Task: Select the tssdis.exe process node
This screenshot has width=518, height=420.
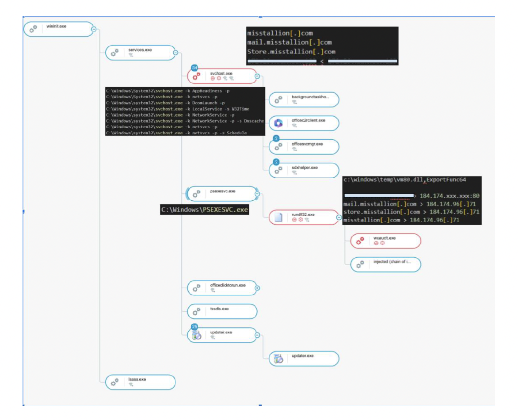Action: pos(222,311)
